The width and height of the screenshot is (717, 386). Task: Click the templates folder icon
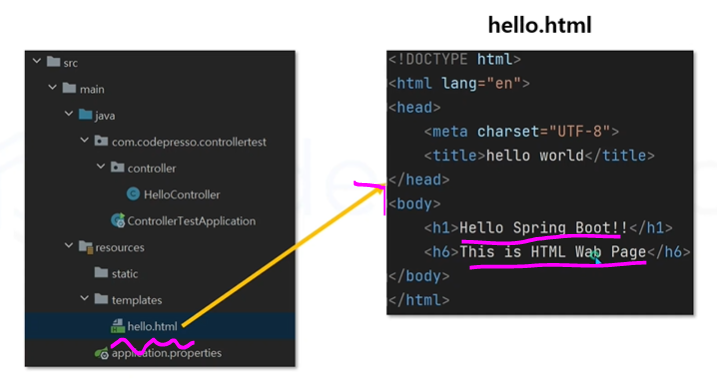[x=101, y=300]
